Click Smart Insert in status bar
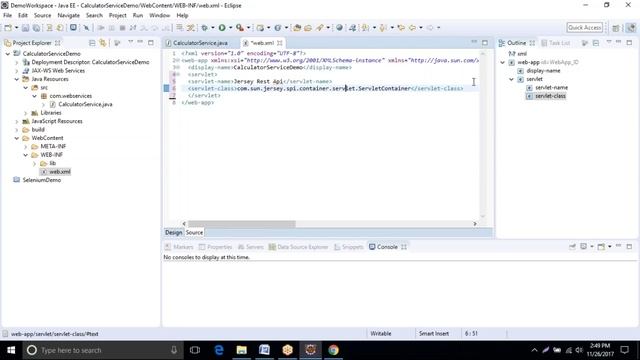Viewport: 640px width, 360px height. click(433, 333)
